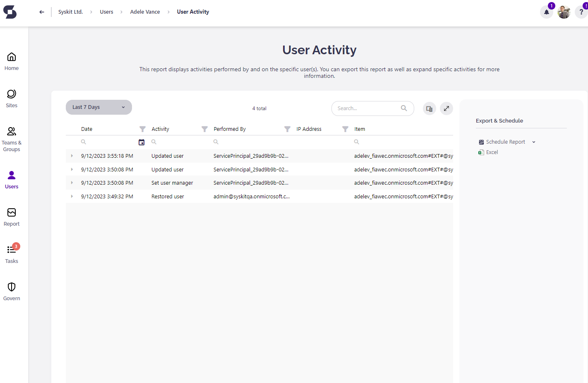Click inside the Search field
The width and height of the screenshot is (588, 383).
[x=367, y=108]
